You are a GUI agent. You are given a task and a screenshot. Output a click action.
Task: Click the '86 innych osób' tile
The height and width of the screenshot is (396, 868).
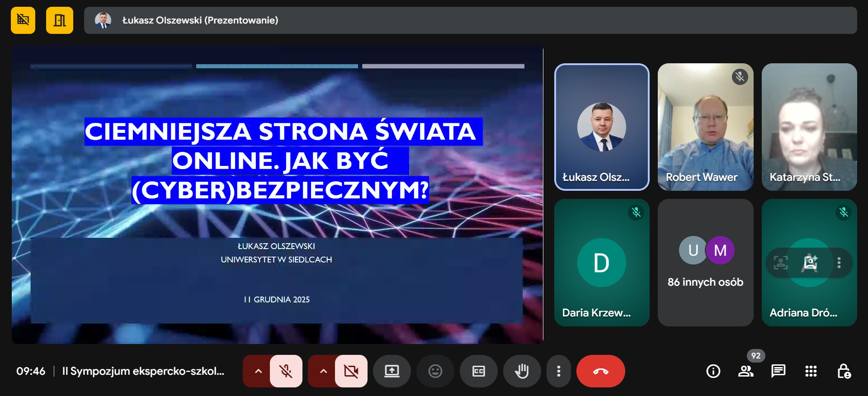point(705,263)
